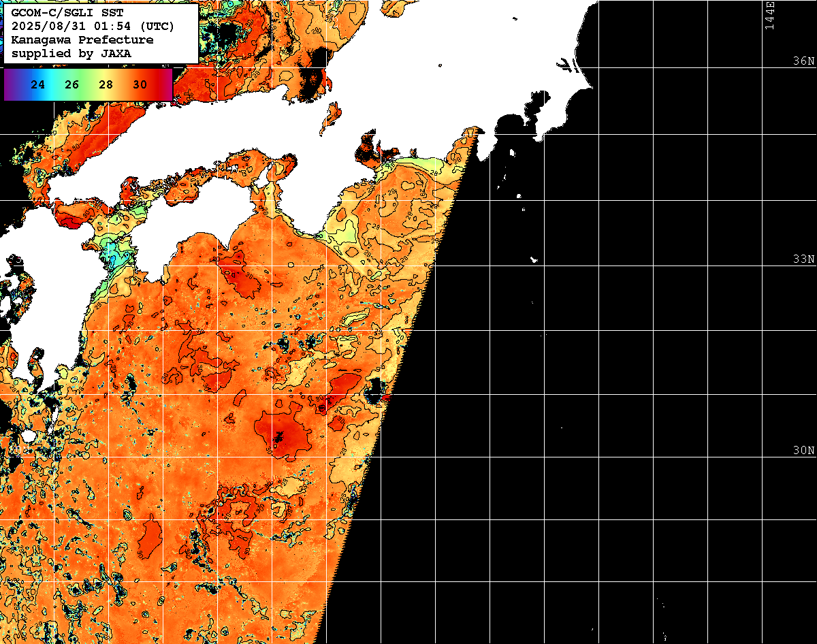Image resolution: width=817 pixels, height=644 pixels.
Task: Click the "28" value on the color scale
Action: click(106, 84)
